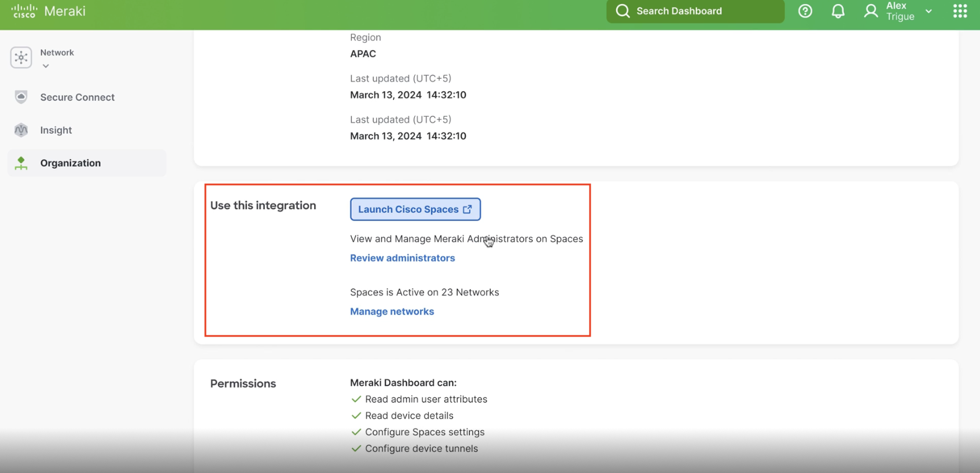980x473 pixels.
Task: Open the Review administrators link
Action: (402, 258)
